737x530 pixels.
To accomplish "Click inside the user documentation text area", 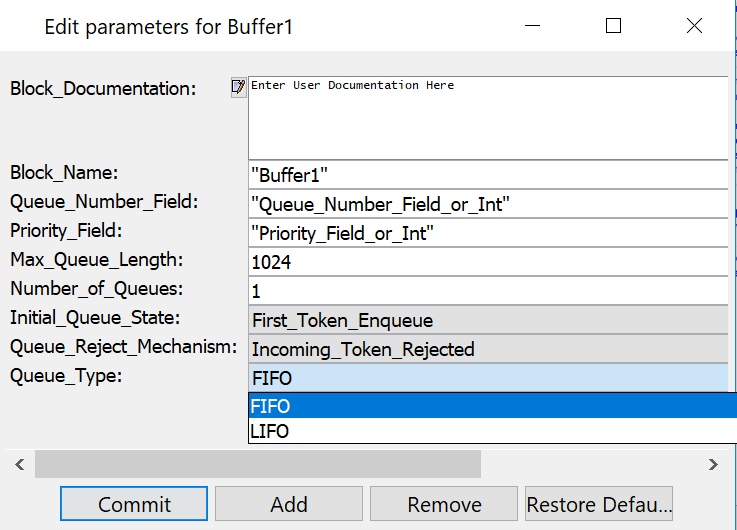I will pos(487,120).
